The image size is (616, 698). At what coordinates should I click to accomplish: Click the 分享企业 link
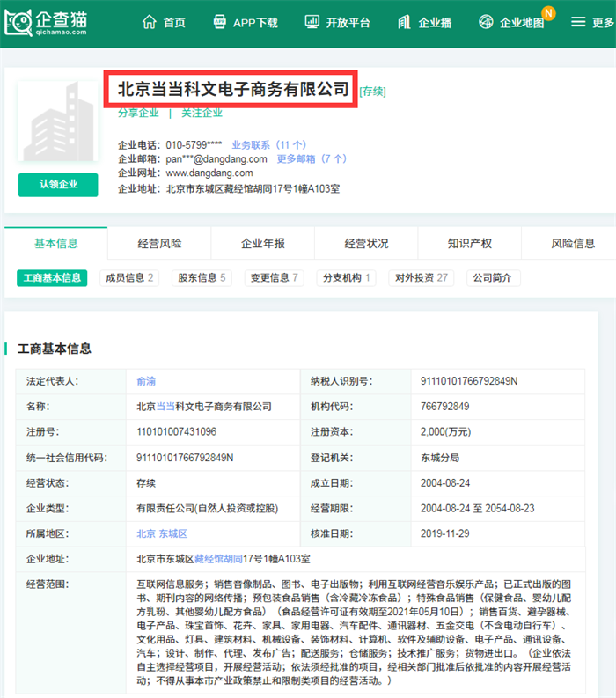click(138, 113)
